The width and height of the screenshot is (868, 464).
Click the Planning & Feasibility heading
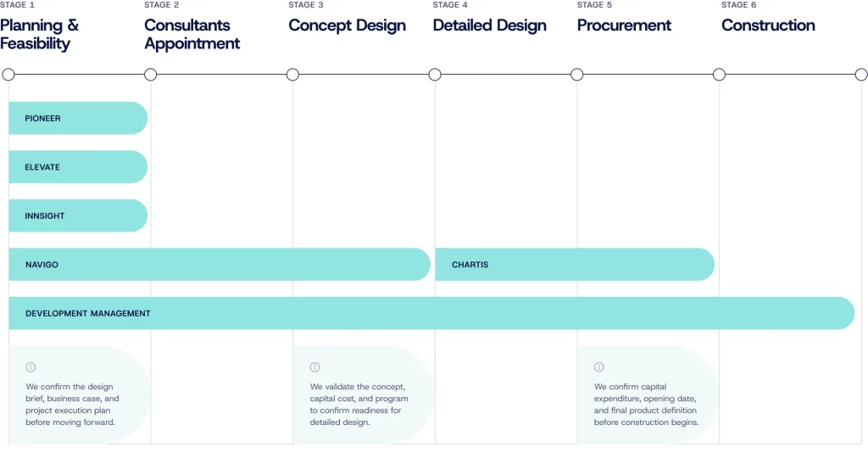40,34
